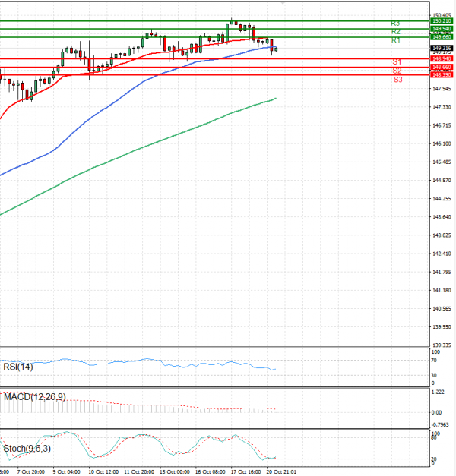Click the R2 resistance label

point(395,32)
